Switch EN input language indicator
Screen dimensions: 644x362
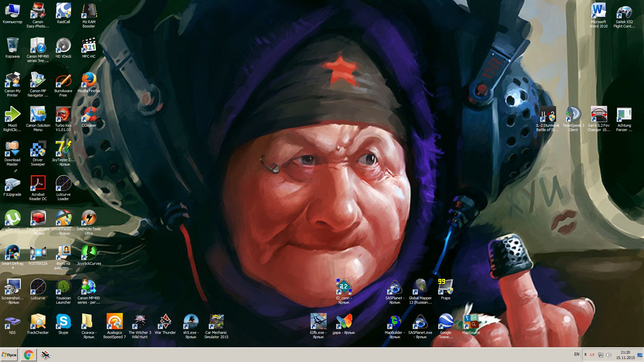pyautogui.click(x=577, y=354)
